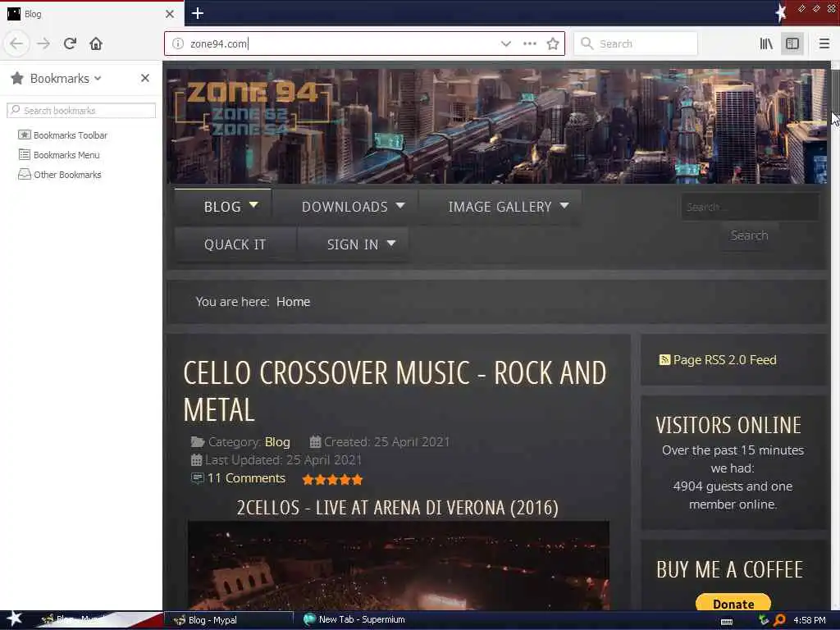Show URL history dropdown in address bar
This screenshot has height=630, width=840.
pyautogui.click(x=505, y=43)
